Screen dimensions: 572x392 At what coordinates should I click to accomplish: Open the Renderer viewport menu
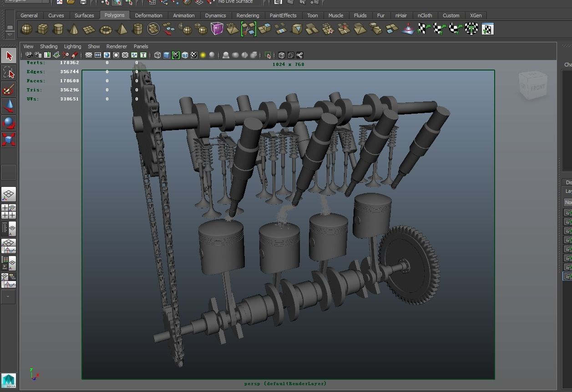116,46
